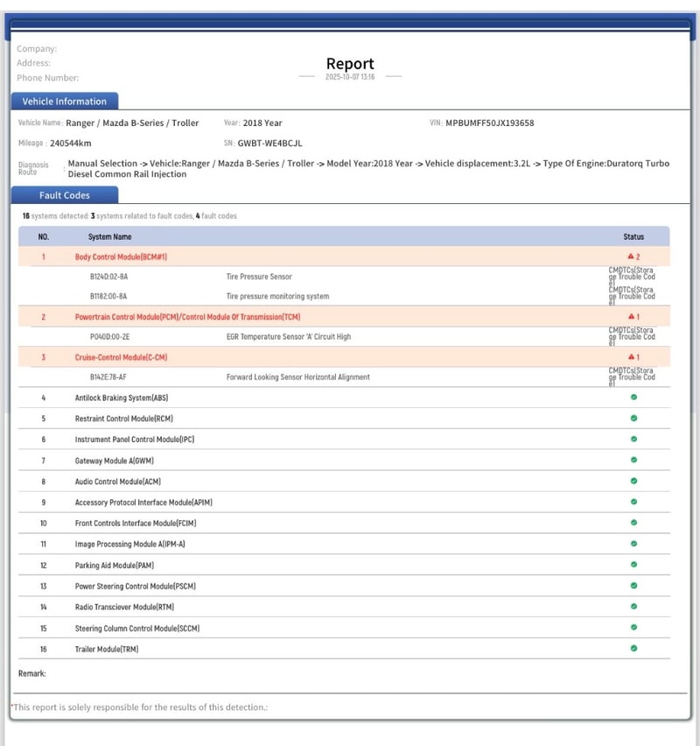Screen dimensions: 700x746
Task: Click green status dot for Image Processing Module A
Action: [x=633, y=544]
